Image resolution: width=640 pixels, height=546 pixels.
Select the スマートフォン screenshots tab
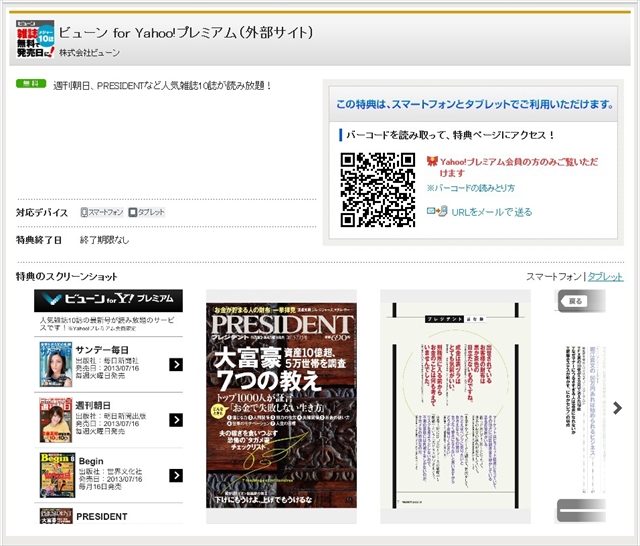pyautogui.click(x=554, y=277)
